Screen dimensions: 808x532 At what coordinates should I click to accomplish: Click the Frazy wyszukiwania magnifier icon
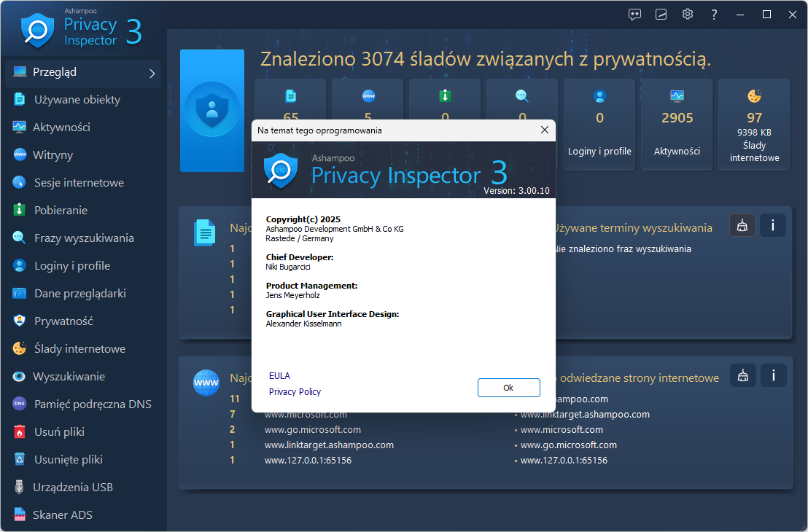[19, 238]
